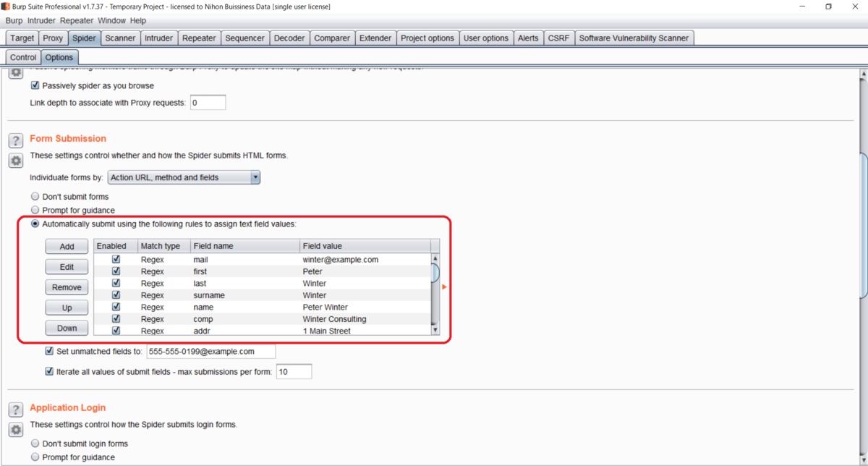Viewport: 868px width, 466px height.
Task: Switch to the CSRF tab
Action: click(x=558, y=38)
